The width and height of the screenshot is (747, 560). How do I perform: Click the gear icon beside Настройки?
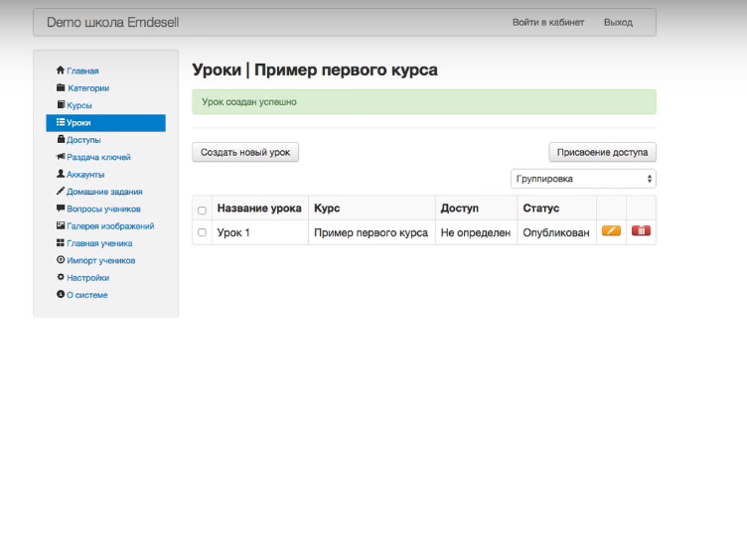point(61,277)
